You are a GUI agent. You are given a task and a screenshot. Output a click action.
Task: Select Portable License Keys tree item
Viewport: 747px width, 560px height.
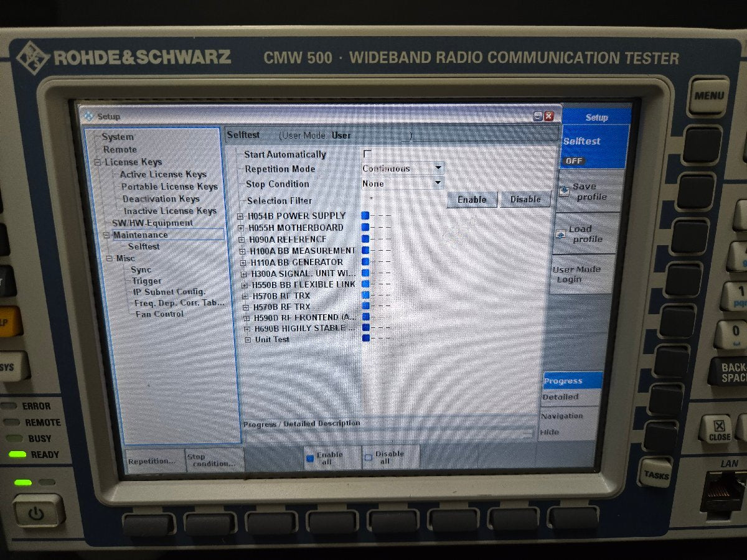169,187
